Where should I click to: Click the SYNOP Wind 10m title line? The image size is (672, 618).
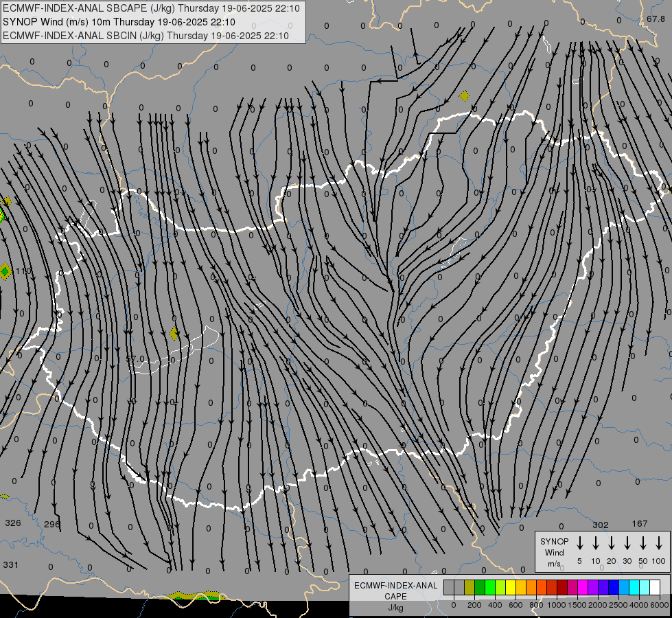pos(119,22)
